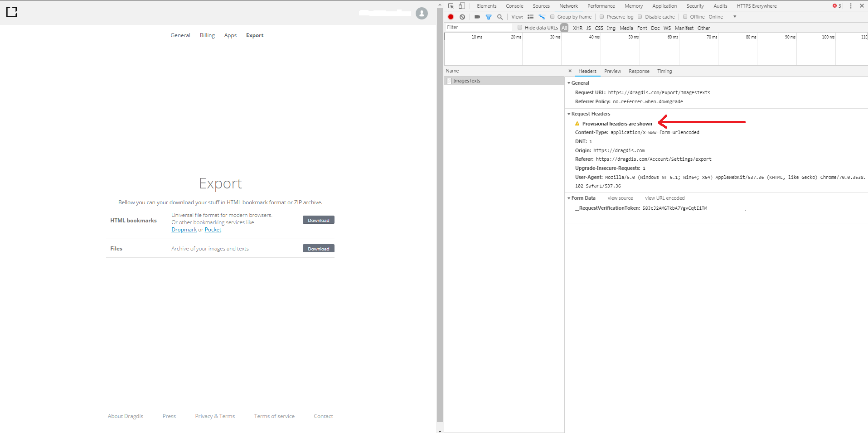Screen dimensions: 868x433
Task: Close the request details pane
Action: (570, 71)
